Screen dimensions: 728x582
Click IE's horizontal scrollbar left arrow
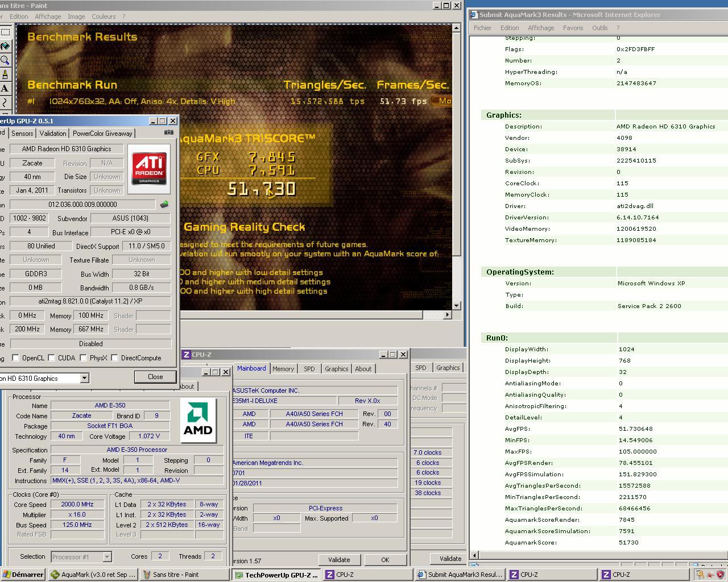(474, 555)
